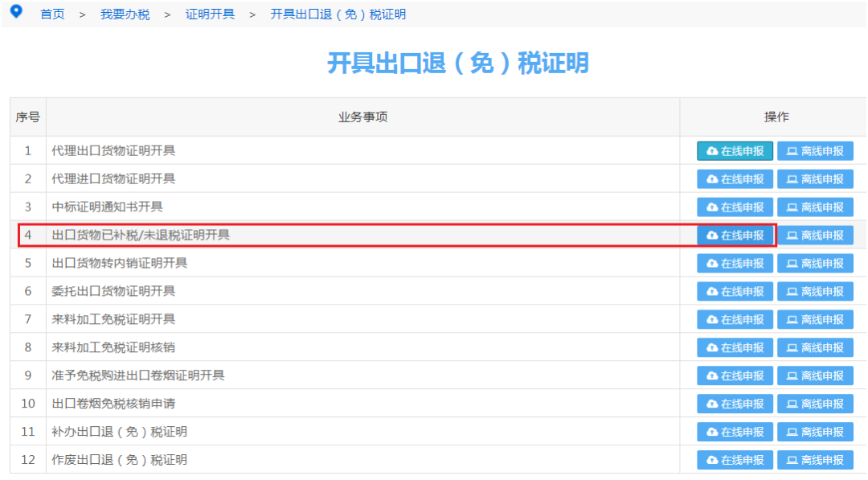Click 在线申报 for 来料加工免税证明开具
Screen dimensions: 868x480
(x=735, y=319)
